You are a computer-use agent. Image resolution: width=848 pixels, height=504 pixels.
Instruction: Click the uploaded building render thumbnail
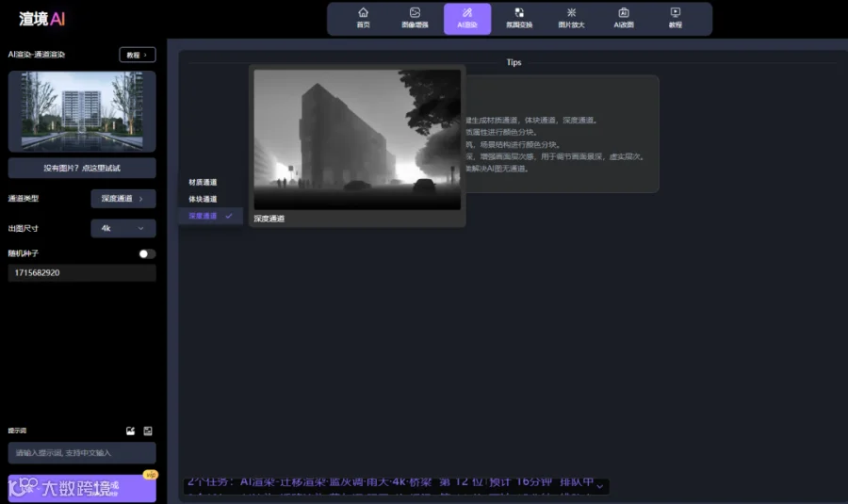[x=82, y=111]
